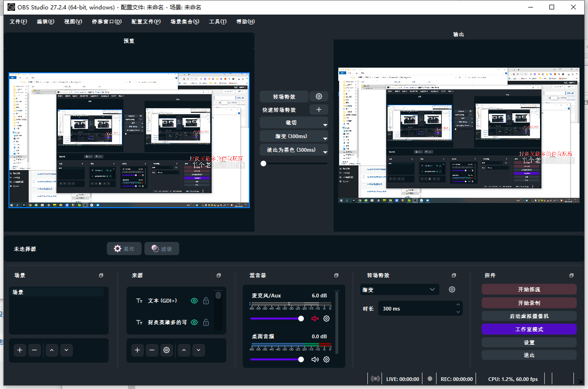Toggle 工作室模式 studio mode off

[529, 329]
